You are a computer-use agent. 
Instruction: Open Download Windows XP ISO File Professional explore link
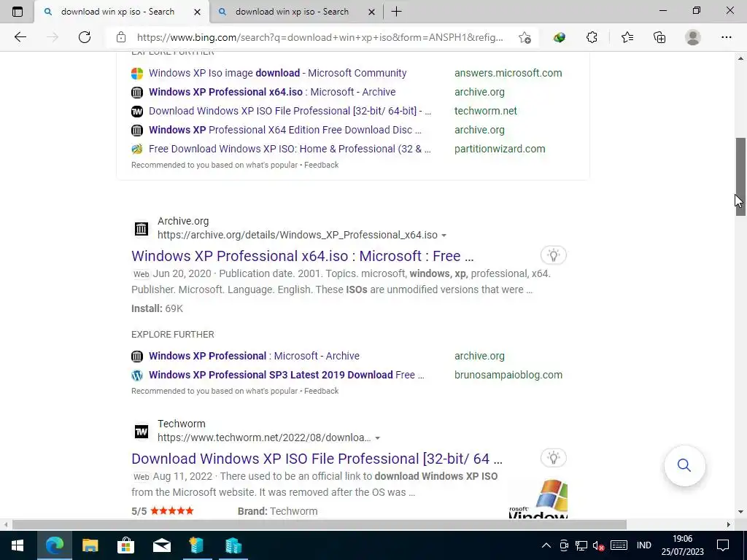[x=290, y=111]
